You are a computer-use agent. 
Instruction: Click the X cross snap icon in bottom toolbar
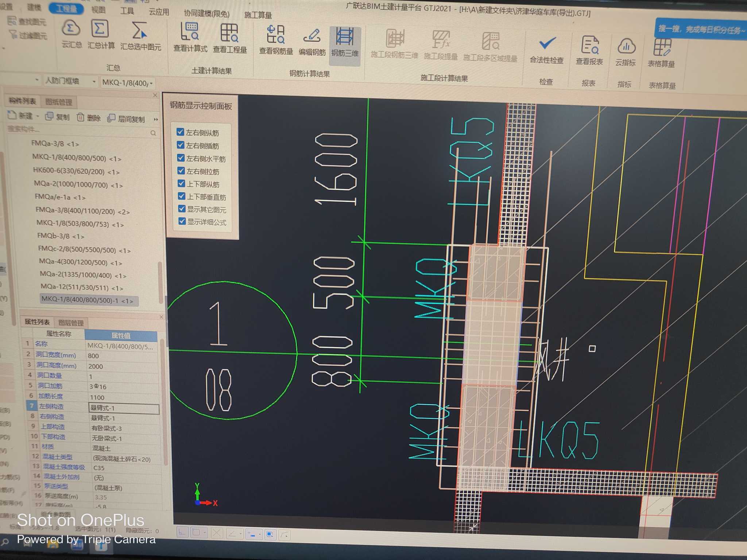(x=216, y=533)
